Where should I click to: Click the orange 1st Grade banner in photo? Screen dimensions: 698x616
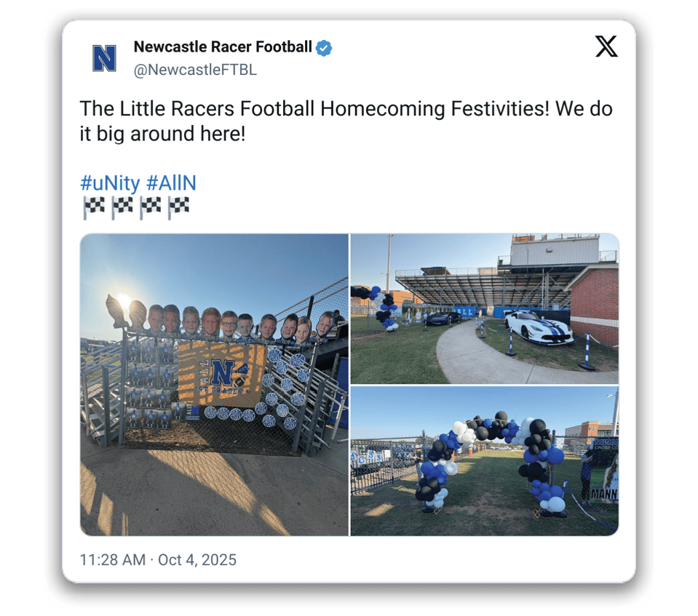[x=221, y=375]
